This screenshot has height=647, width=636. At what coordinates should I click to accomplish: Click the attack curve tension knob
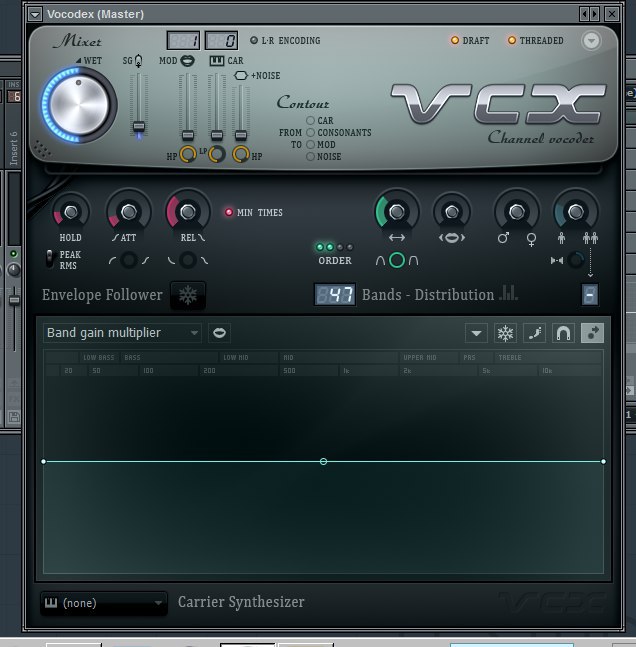[x=129, y=260]
